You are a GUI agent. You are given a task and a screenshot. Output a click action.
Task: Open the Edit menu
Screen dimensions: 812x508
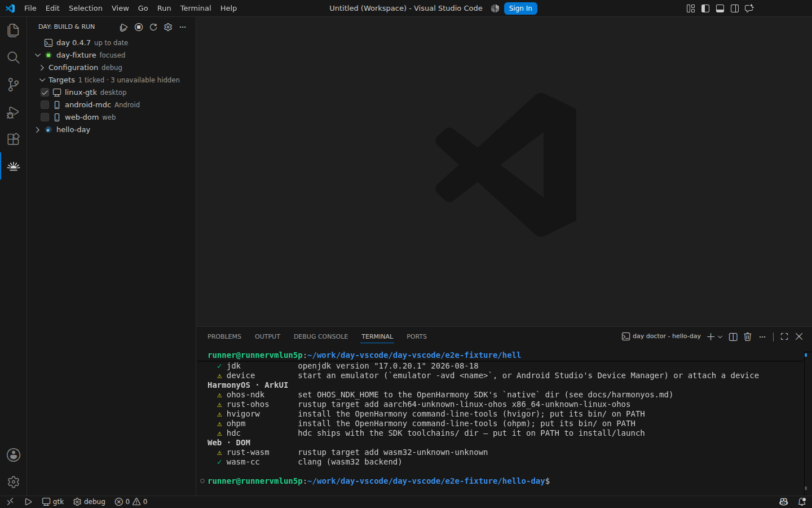52,8
